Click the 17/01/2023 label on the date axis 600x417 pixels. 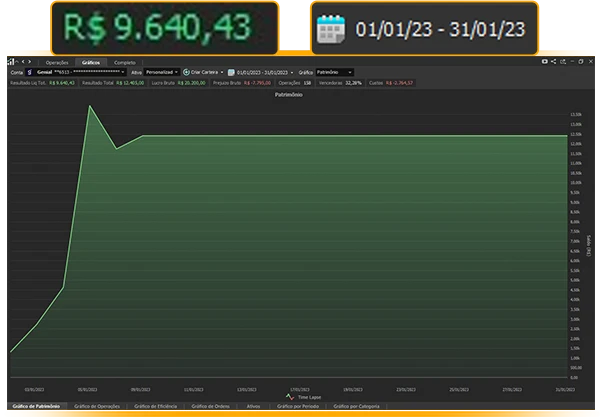[300, 389]
